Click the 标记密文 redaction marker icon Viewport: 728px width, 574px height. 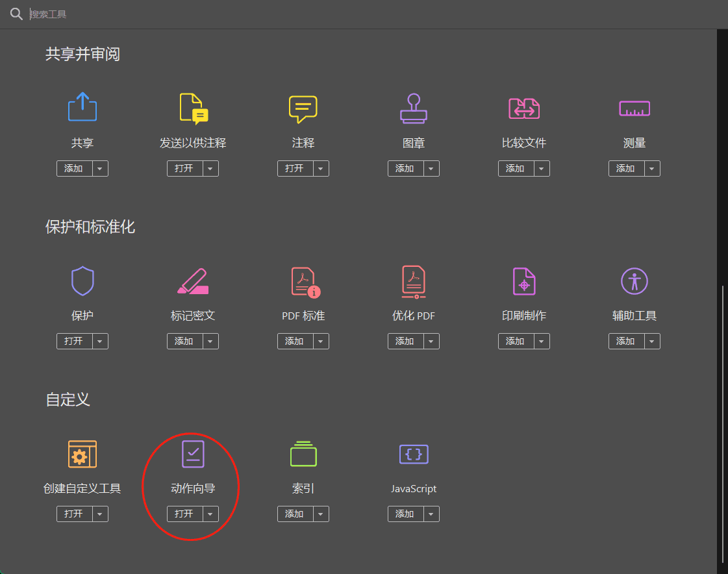point(193,281)
